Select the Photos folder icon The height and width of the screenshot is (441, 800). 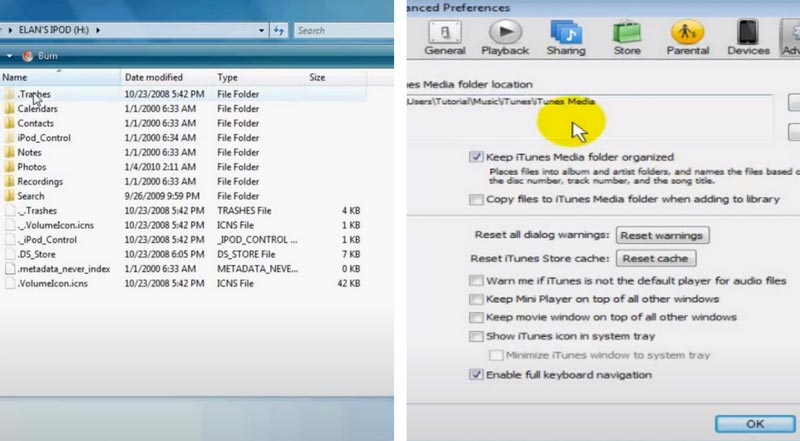[9, 167]
